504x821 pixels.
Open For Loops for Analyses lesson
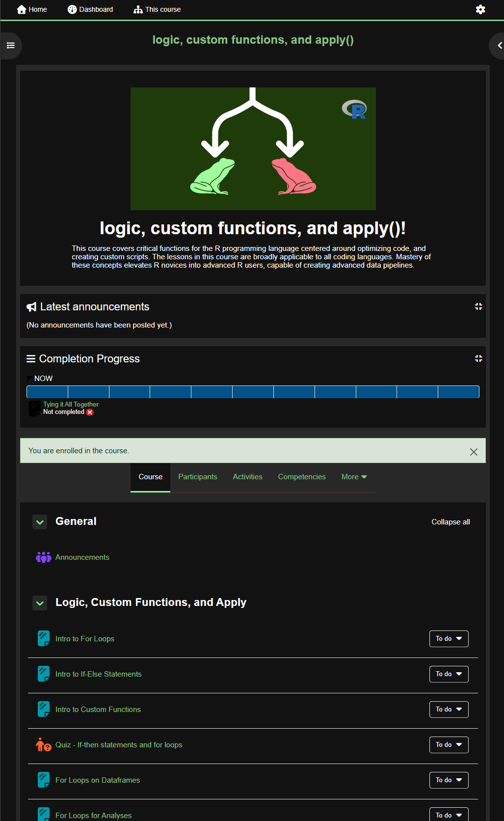93,816
